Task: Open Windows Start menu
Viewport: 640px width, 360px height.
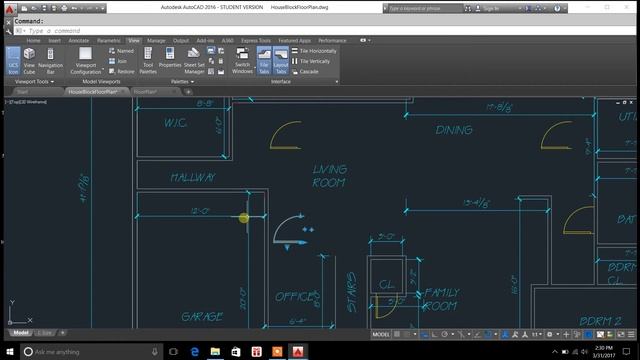Action: [10, 351]
